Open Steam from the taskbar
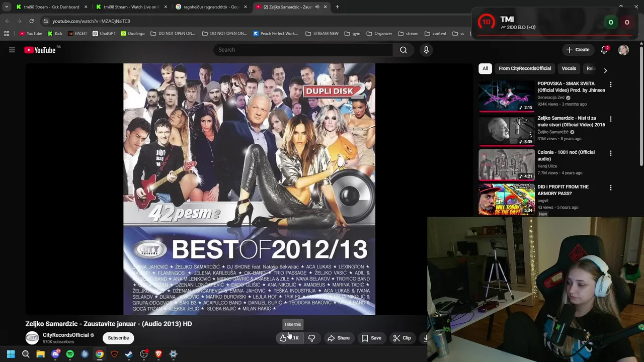The height and width of the screenshot is (362, 644). [x=129, y=354]
